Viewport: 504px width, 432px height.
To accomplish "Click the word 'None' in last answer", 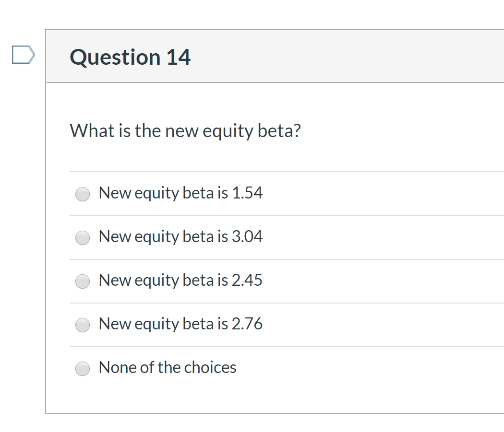I will tap(114, 367).
